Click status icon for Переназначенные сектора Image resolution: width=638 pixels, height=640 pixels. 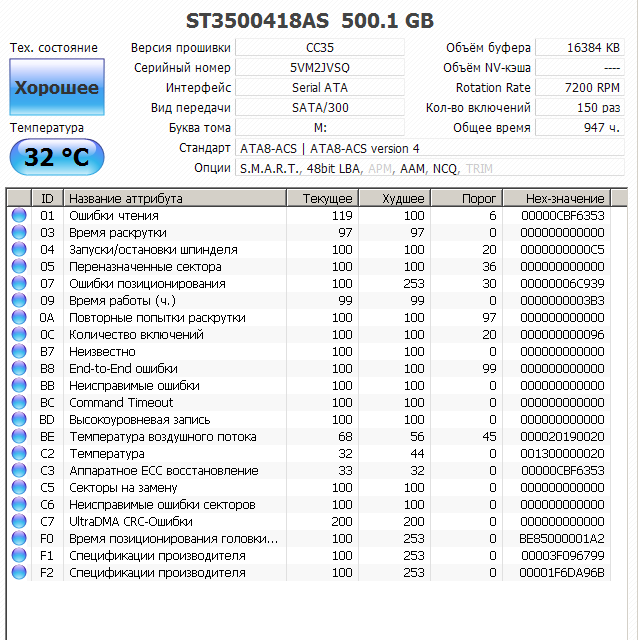19,266
